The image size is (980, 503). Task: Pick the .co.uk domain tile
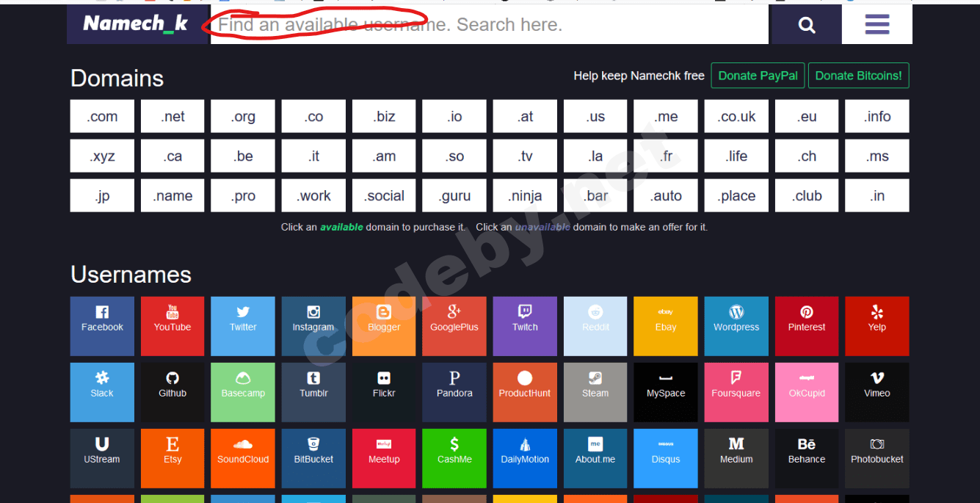pyautogui.click(x=736, y=116)
